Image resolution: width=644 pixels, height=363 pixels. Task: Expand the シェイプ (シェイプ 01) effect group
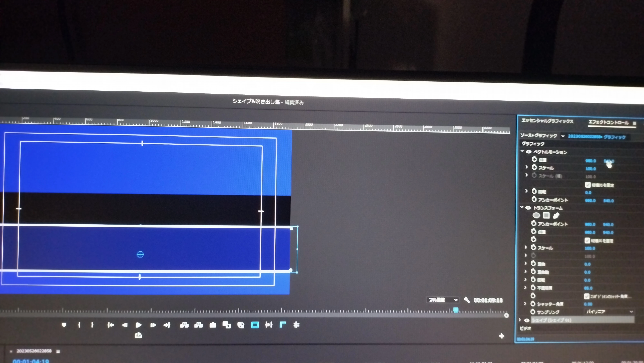[x=520, y=320]
